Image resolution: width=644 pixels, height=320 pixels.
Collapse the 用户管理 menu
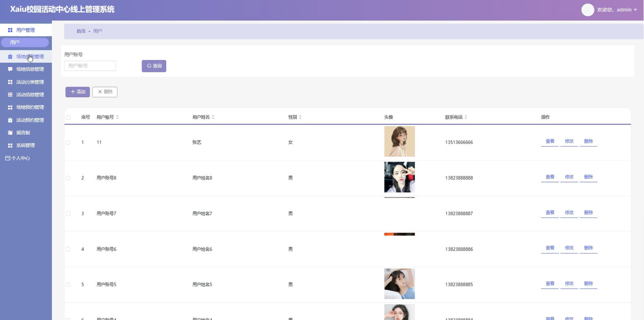[26, 30]
